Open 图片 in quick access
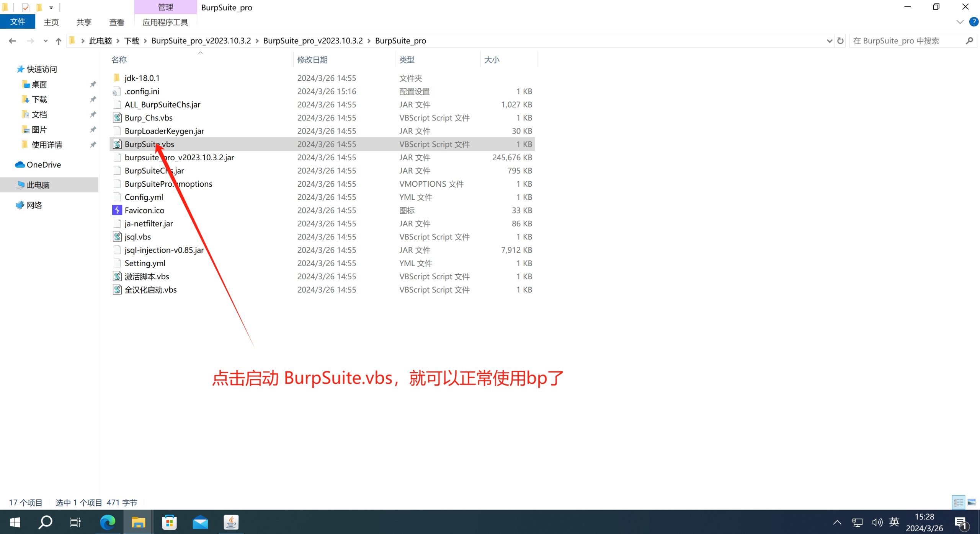 point(39,130)
